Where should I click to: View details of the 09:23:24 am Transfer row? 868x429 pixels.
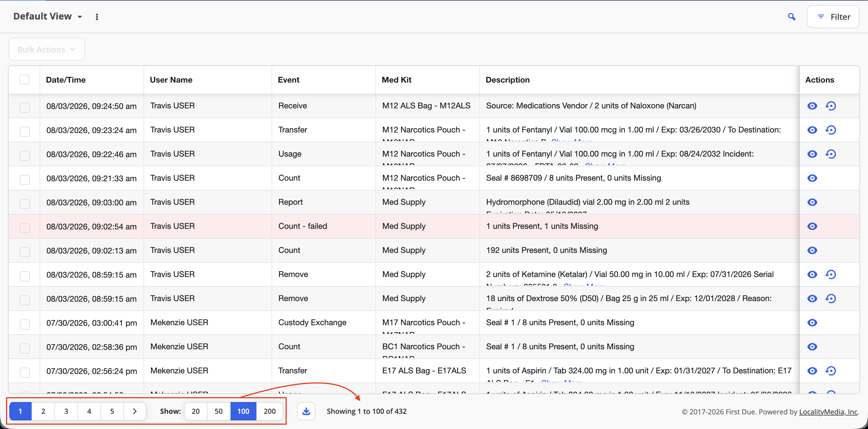click(812, 130)
